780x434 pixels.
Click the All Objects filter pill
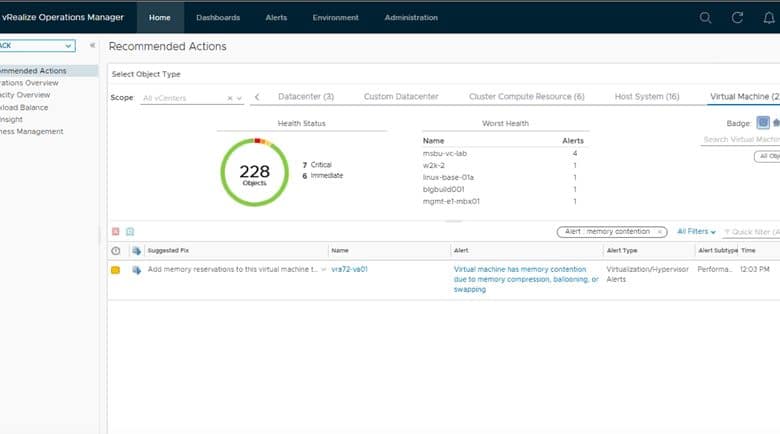click(x=767, y=156)
